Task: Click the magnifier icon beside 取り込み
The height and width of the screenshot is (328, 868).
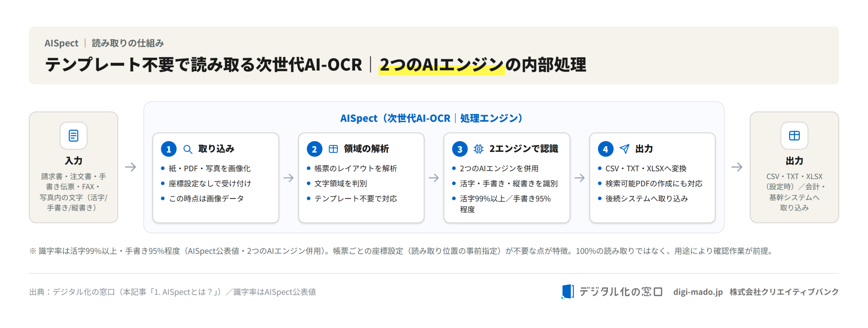Action: tap(188, 149)
